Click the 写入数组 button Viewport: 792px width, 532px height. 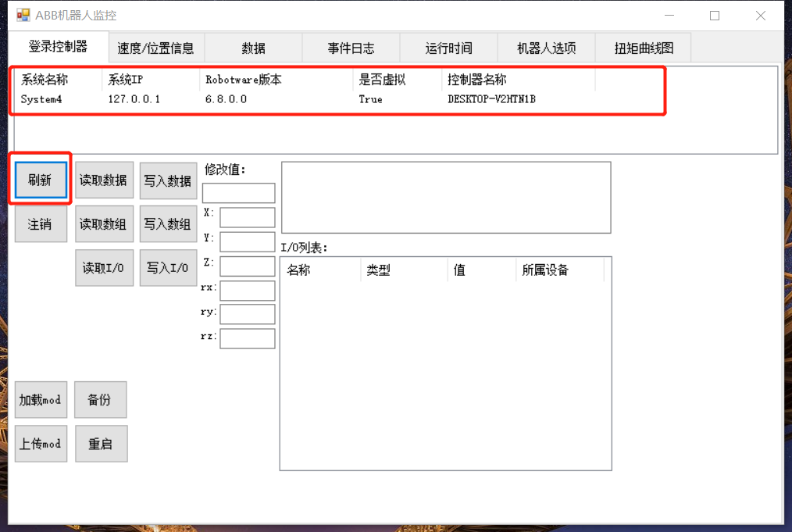[168, 223]
